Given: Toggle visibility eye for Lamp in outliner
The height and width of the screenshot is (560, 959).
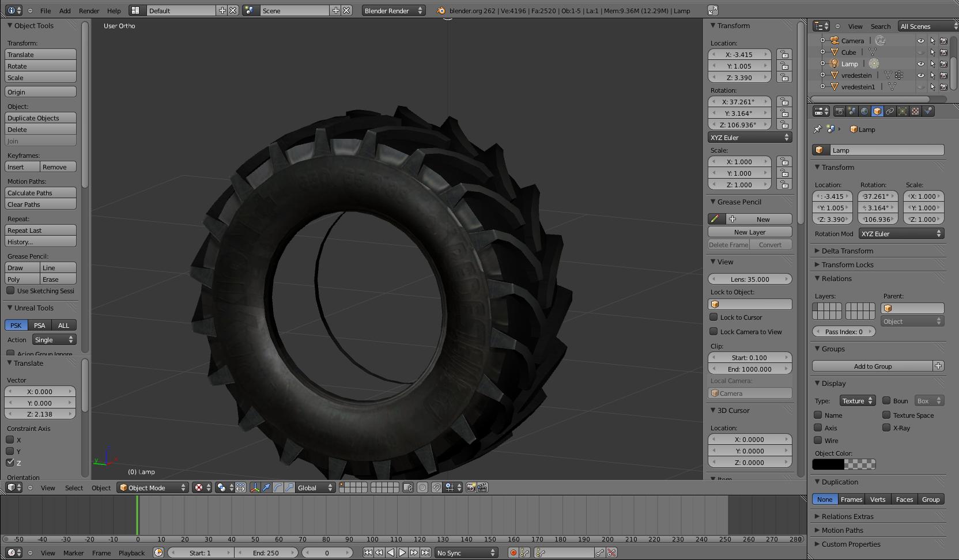Looking at the screenshot, I should pyautogui.click(x=920, y=64).
